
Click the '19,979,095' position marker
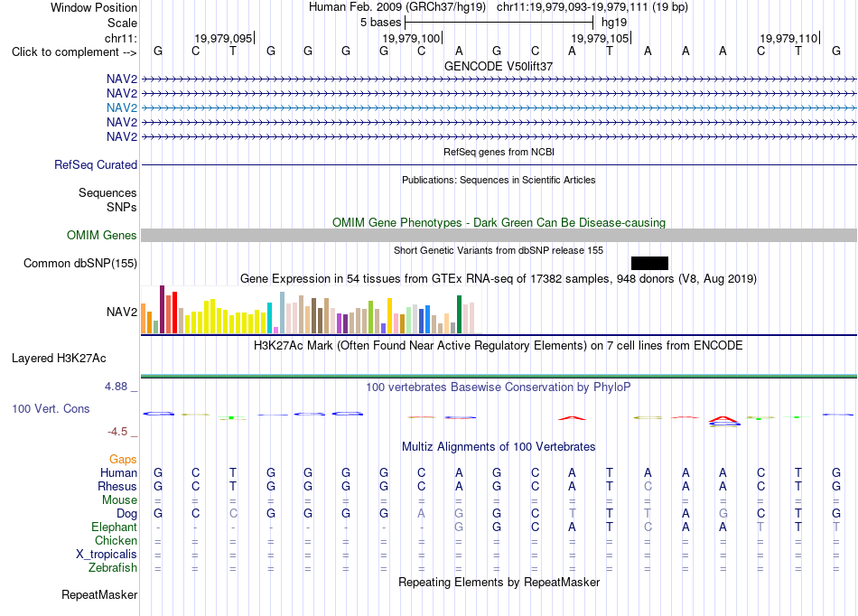click(223, 38)
